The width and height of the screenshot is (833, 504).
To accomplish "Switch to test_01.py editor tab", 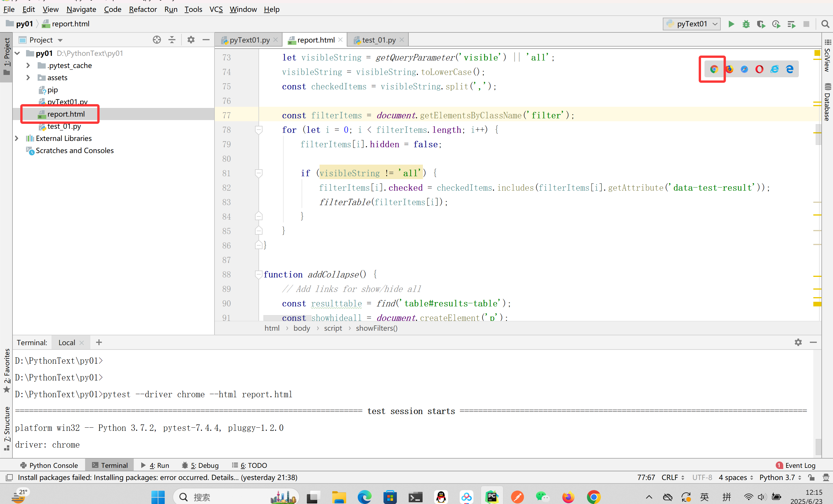I will click(x=379, y=40).
